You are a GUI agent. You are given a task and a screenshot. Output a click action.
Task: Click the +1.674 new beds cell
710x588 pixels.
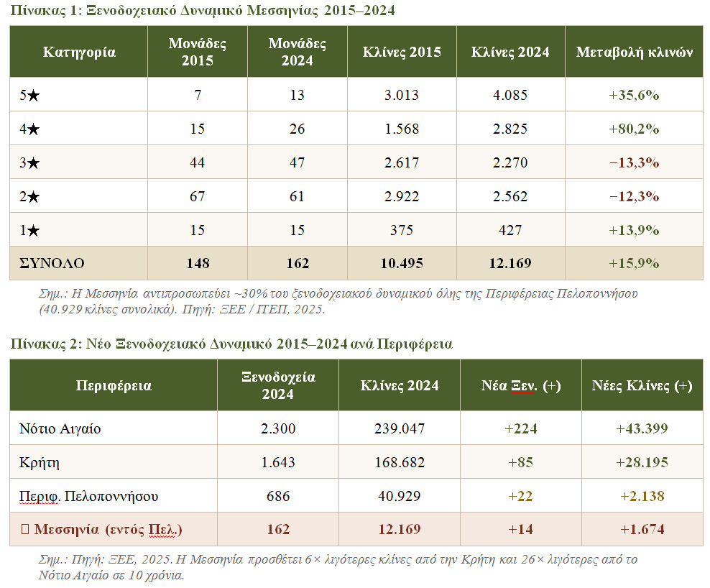[642, 530]
